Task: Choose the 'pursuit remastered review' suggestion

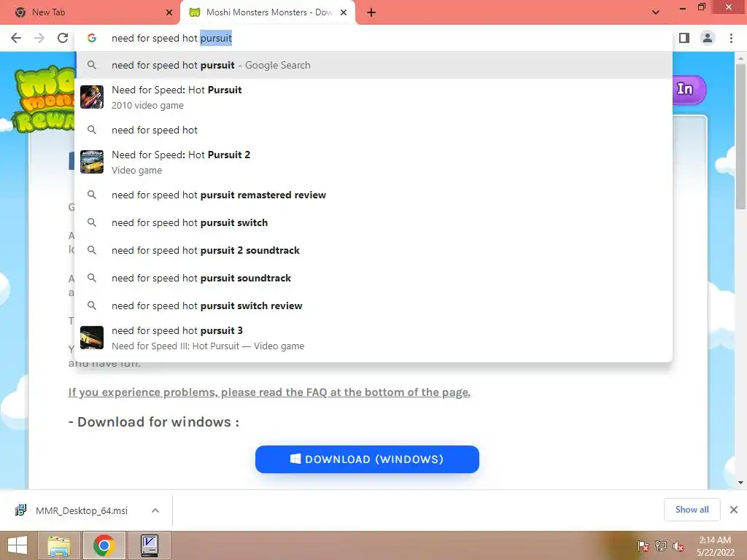Action: pyautogui.click(x=374, y=195)
